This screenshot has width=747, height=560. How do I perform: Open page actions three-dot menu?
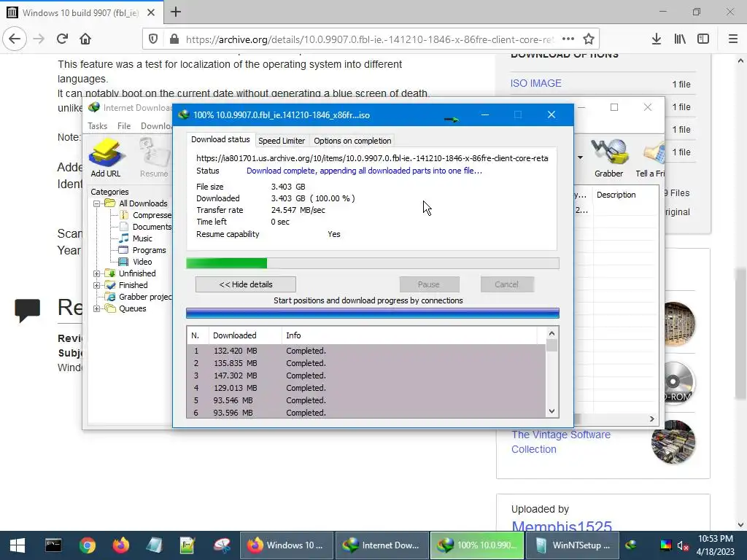pos(568,39)
